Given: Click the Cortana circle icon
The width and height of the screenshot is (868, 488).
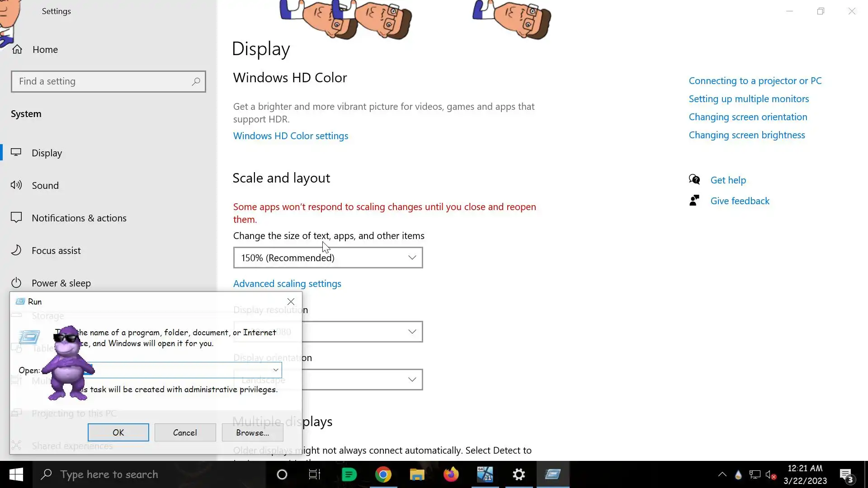Looking at the screenshot, I should [x=282, y=474].
